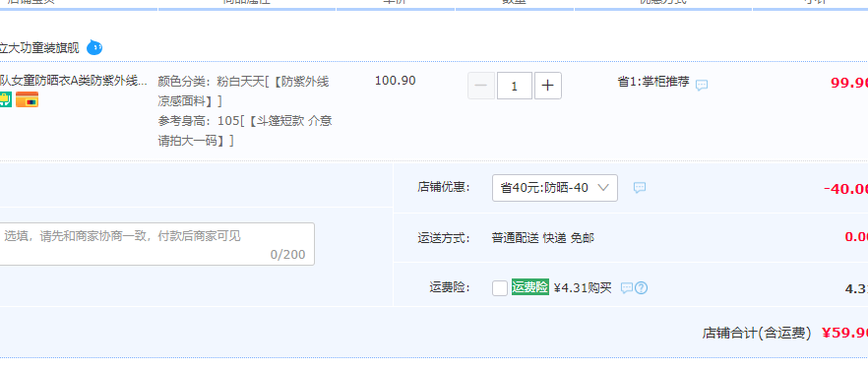Open the blue Wangwang chat icon next to the shop name

(x=94, y=47)
